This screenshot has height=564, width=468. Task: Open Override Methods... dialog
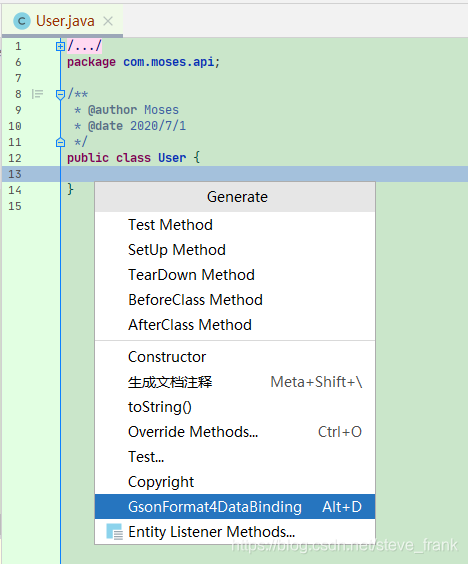coord(235,432)
